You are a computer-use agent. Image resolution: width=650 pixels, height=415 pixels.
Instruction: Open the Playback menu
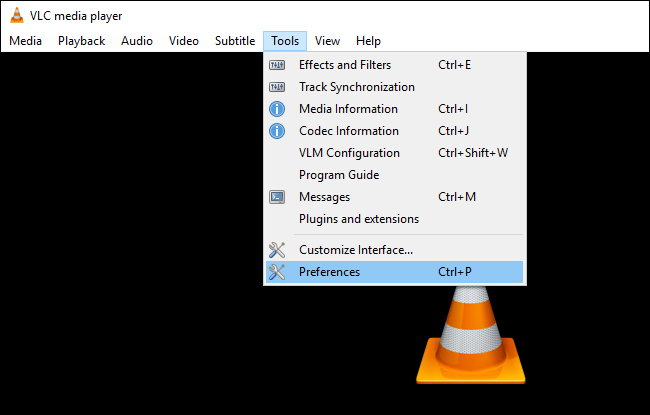click(81, 41)
